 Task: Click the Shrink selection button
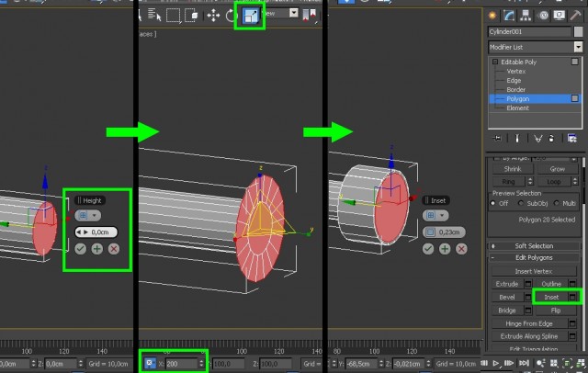tap(513, 169)
